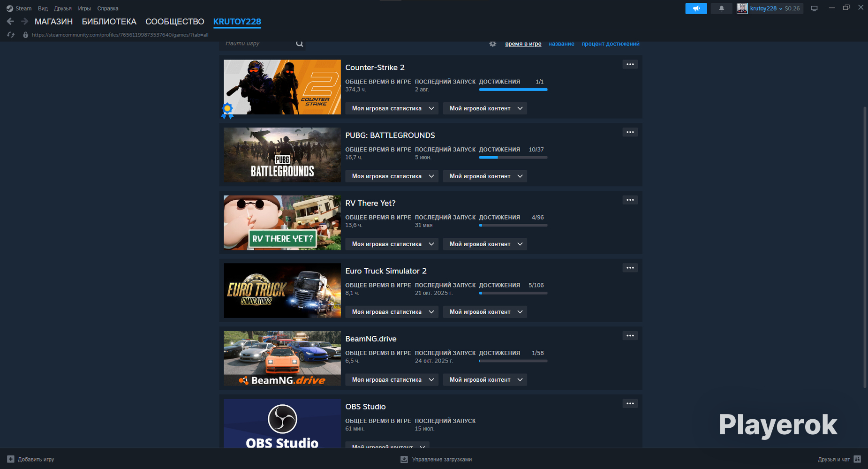Expand RV There Yet? 'Мой игровой контент' dropdown
Image resolution: width=868 pixels, height=469 pixels.
(x=485, y=244)
